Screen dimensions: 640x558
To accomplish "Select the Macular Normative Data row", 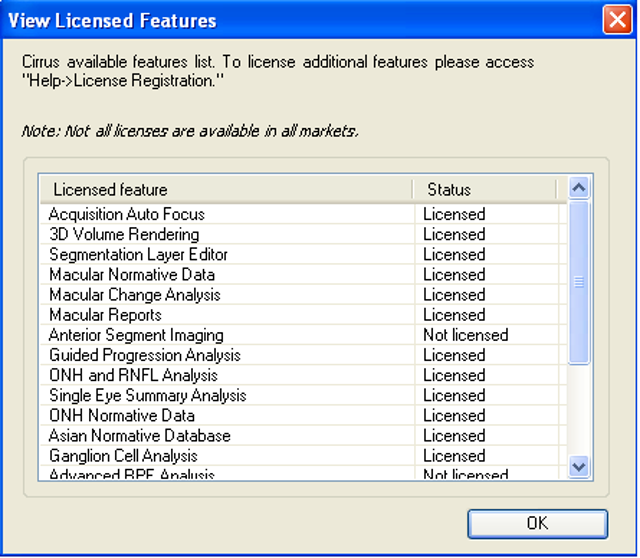I will point(303,275).
